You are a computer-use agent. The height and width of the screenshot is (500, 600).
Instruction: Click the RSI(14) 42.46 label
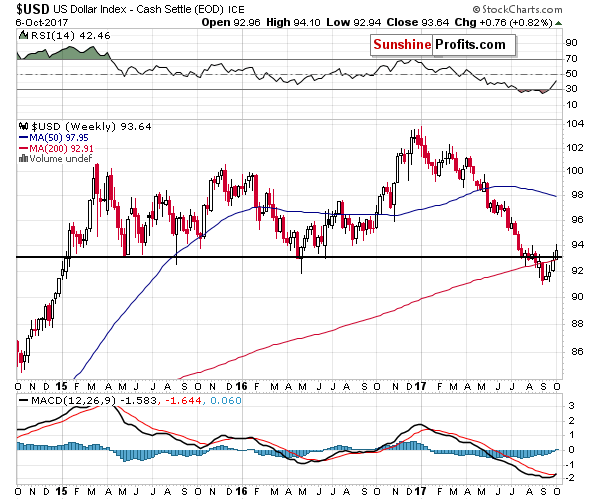[70, 36]
